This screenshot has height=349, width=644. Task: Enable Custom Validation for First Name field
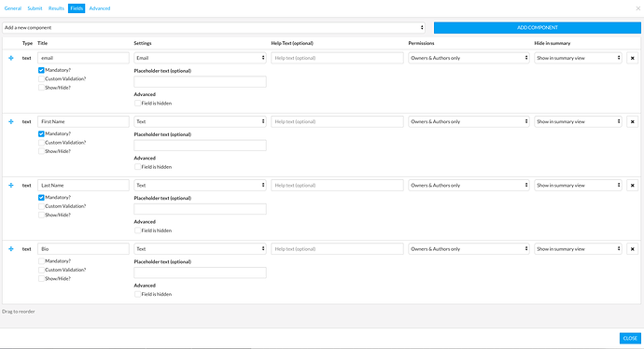(41, 143)
